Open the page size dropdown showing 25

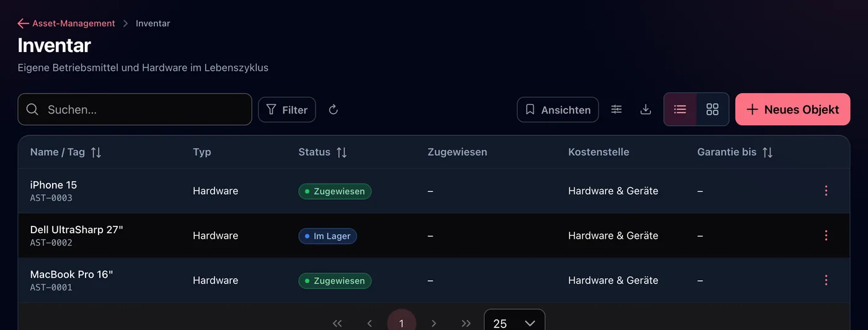pyautogui.click(x=515, y=320)
